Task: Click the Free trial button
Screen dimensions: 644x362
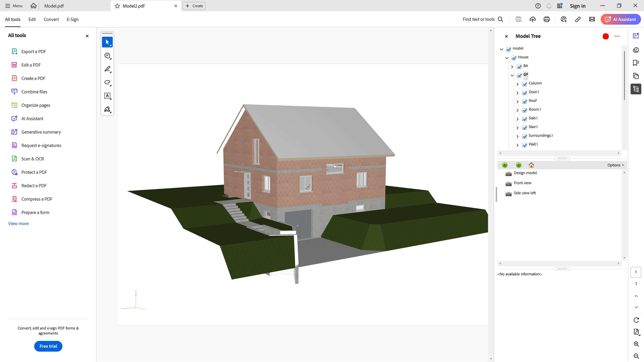Action: [x=48, y=346]
